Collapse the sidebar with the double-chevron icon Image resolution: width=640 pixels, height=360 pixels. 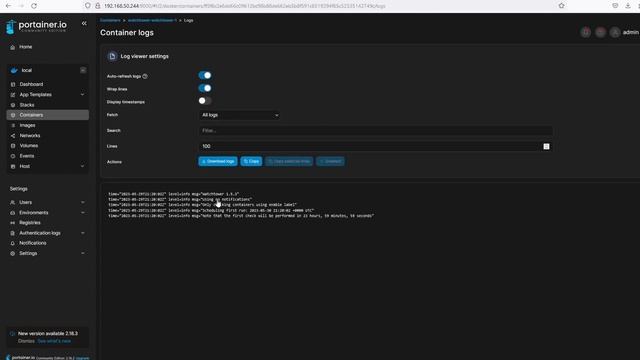click(84, 24)
